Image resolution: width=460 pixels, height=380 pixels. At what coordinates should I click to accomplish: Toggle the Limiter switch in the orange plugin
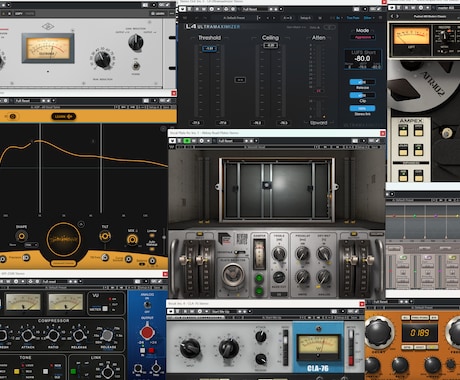152,235
